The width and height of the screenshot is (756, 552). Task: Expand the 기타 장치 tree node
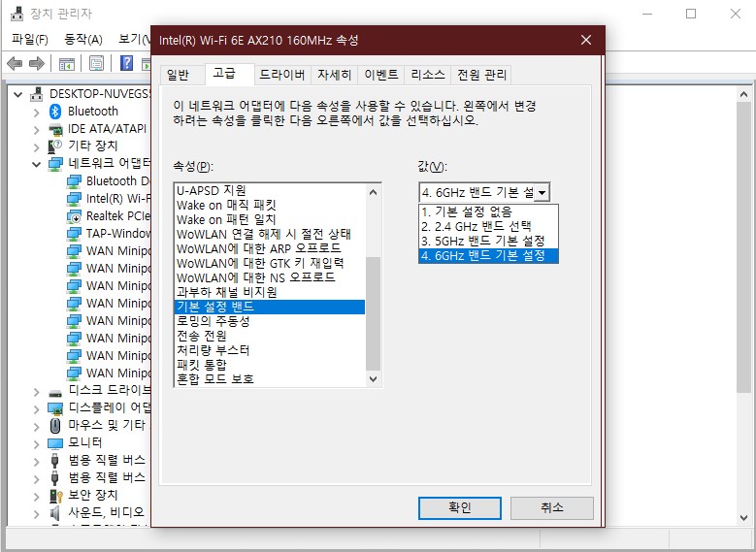(x=37, y=147)
